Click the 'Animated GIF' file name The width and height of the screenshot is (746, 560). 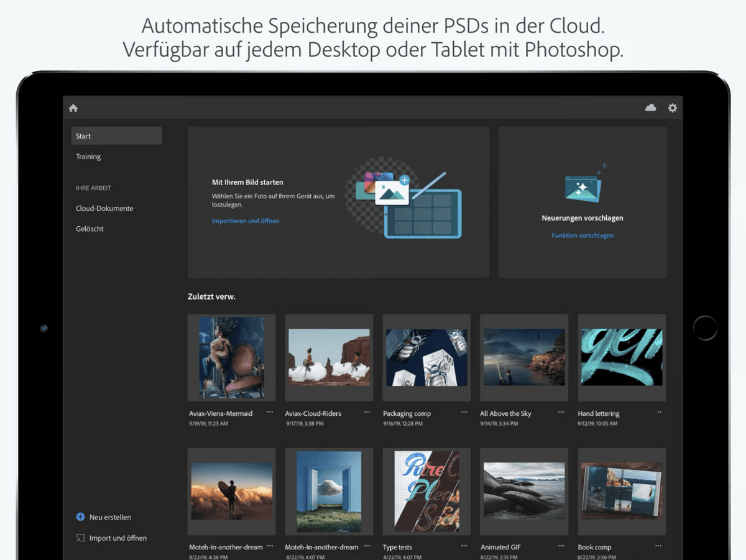(500, 548)
